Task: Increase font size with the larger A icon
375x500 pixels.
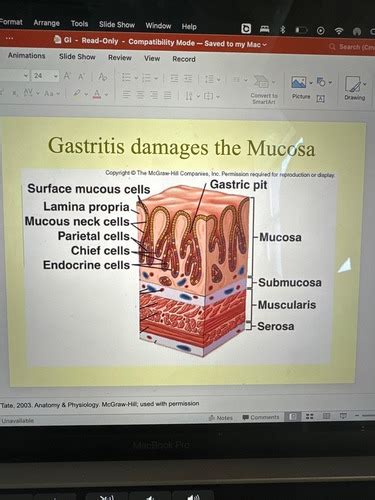Action: [x=67, y=76]
